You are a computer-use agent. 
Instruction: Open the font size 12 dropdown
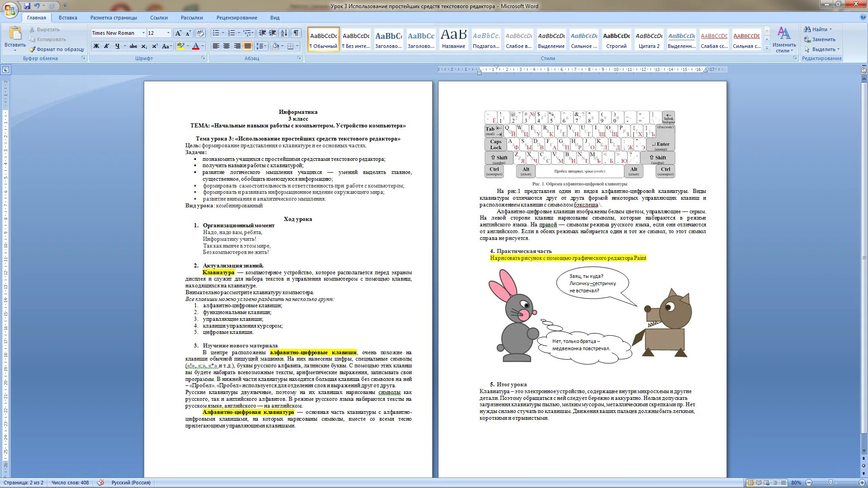[168, 33]
